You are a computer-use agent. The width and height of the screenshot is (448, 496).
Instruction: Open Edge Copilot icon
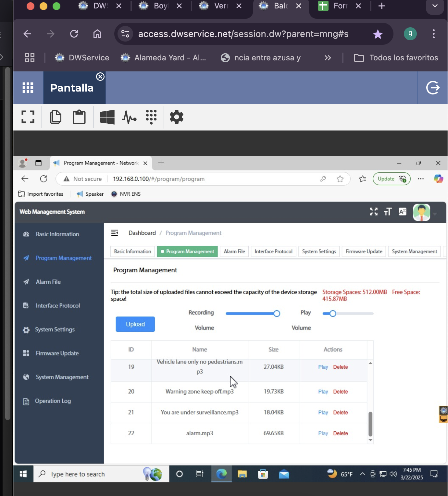439,179
